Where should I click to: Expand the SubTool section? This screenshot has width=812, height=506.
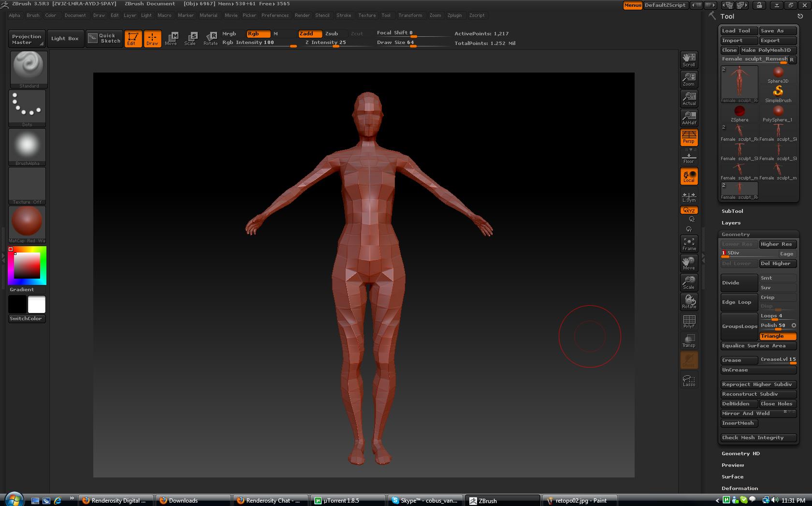732,211
